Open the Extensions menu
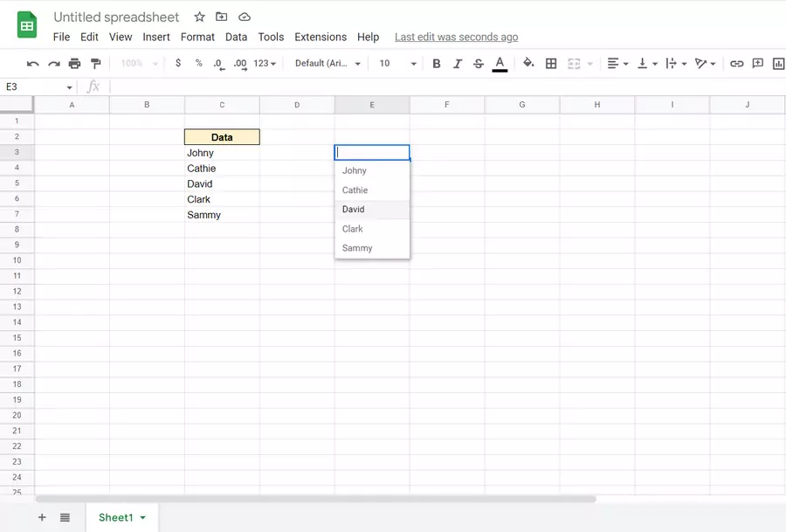This screenshot has width=786, height=532. tap(321, 37)
